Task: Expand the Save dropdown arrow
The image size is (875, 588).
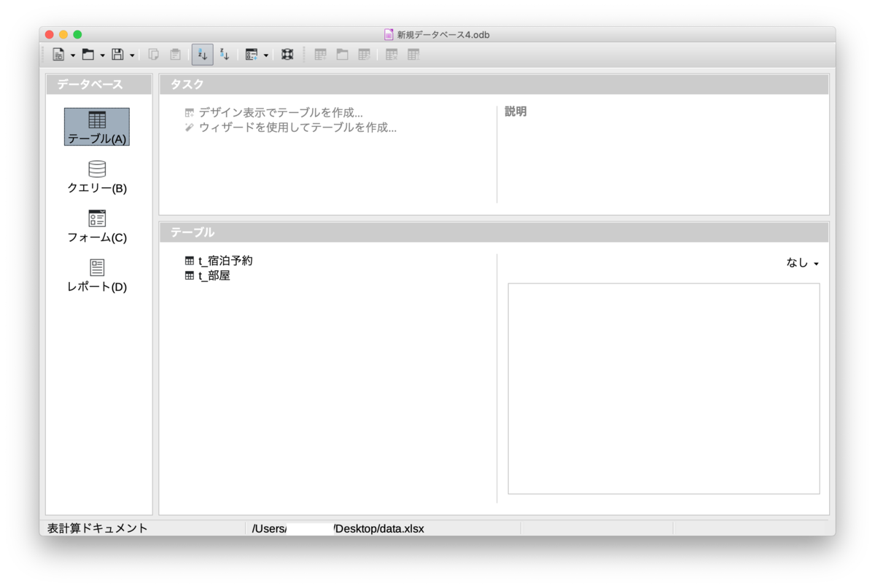Action: tap(132, 55)
